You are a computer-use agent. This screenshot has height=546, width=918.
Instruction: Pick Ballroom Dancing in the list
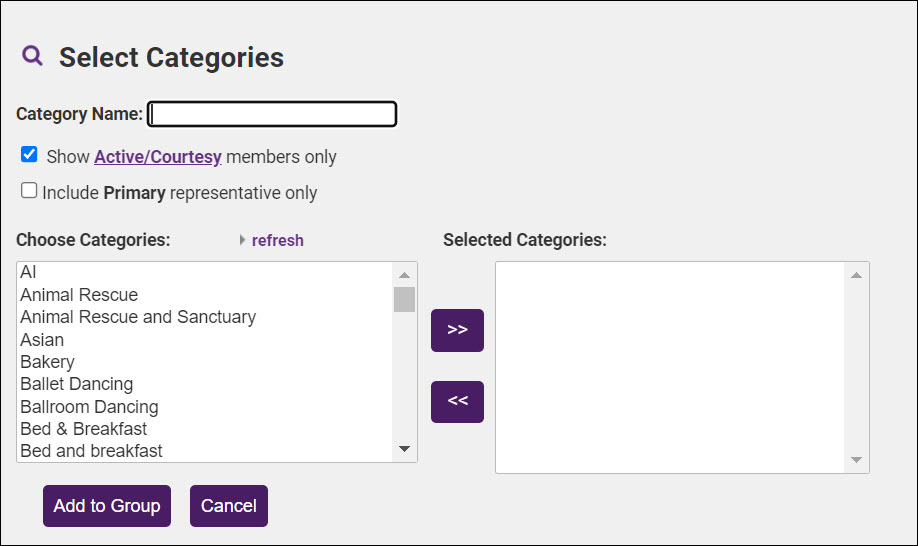[x=89, y=407]
